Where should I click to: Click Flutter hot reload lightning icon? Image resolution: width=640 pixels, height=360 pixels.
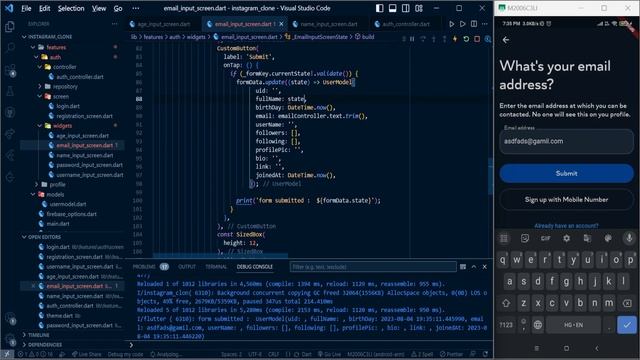tap(455, 39)
